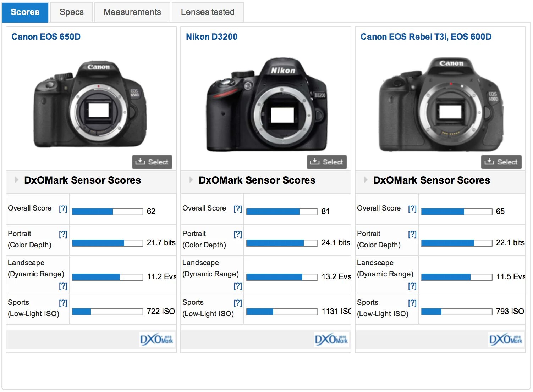Collapse Canon 650D DxOMark Sensor Scores section
Screen dimensions: 533x392
[16, 180]
